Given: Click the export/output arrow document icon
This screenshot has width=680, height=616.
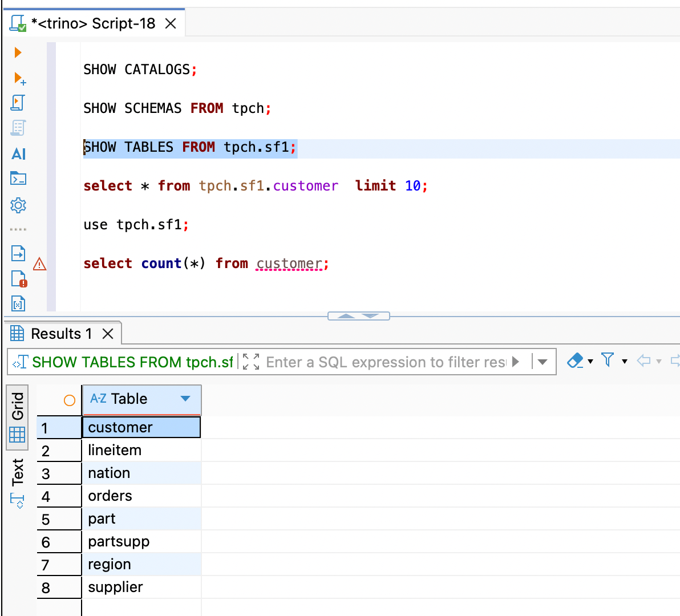Looking at the screenshot, I should [x=18, y=253].
